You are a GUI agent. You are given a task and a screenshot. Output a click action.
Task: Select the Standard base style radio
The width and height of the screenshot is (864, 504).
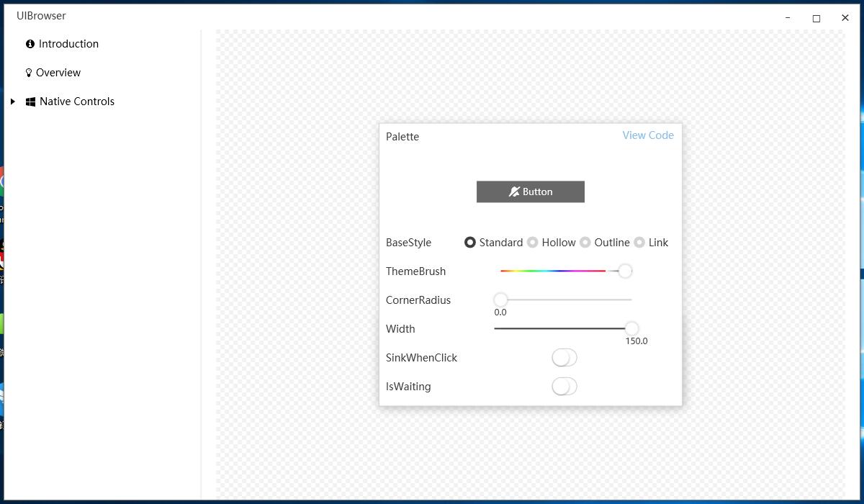click(x=494, y=243)
